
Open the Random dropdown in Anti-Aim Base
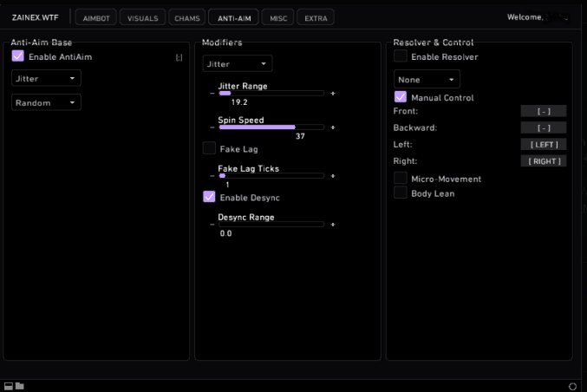46,102
